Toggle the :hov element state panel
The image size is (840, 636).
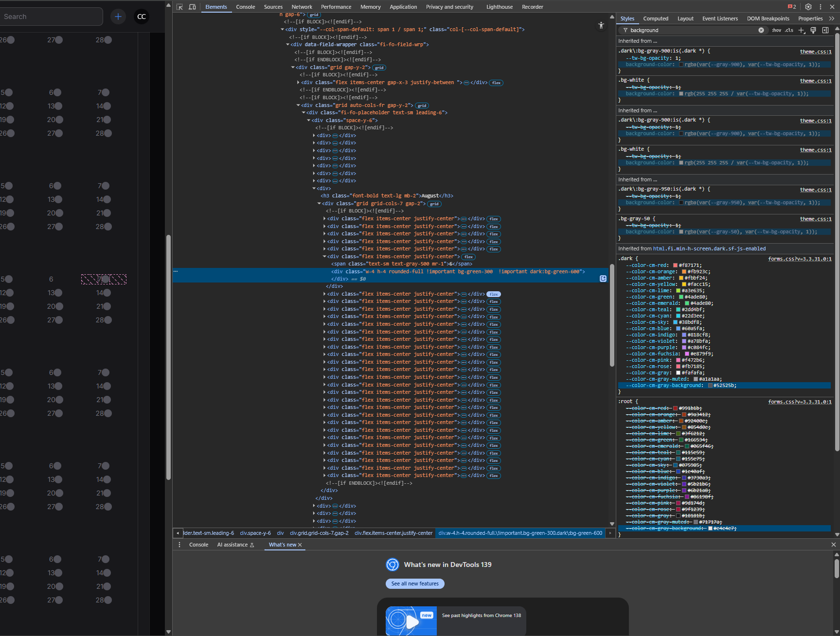[776, 30]
